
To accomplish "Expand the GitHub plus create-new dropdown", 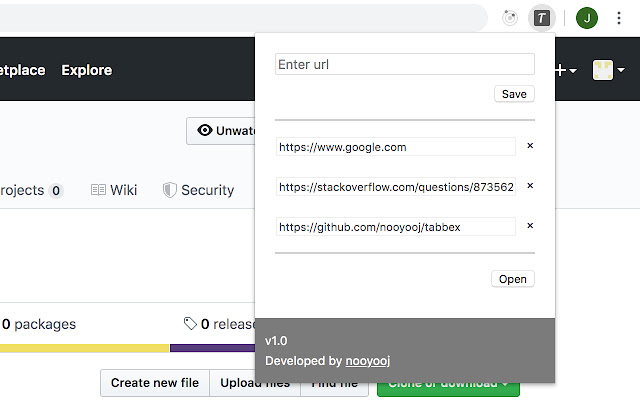I will (x=566, y=71).
